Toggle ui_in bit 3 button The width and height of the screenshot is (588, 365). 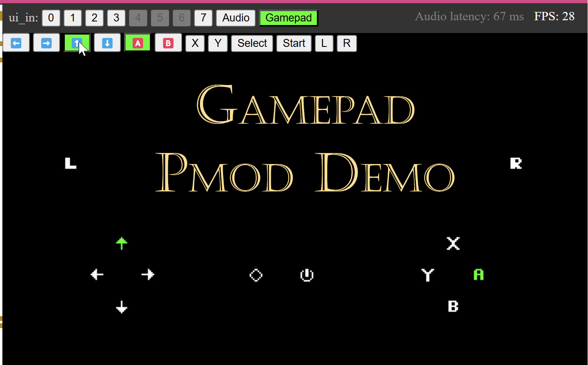pyautogui.click(x=116, y=18)
